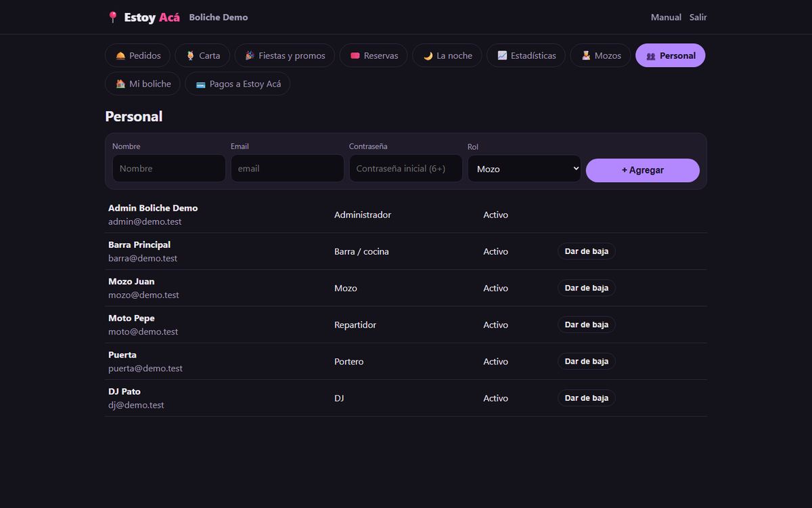View the Estadísticas tab
Image resolution: width=812 pixels, height=508 pixels.
(526, 56)
